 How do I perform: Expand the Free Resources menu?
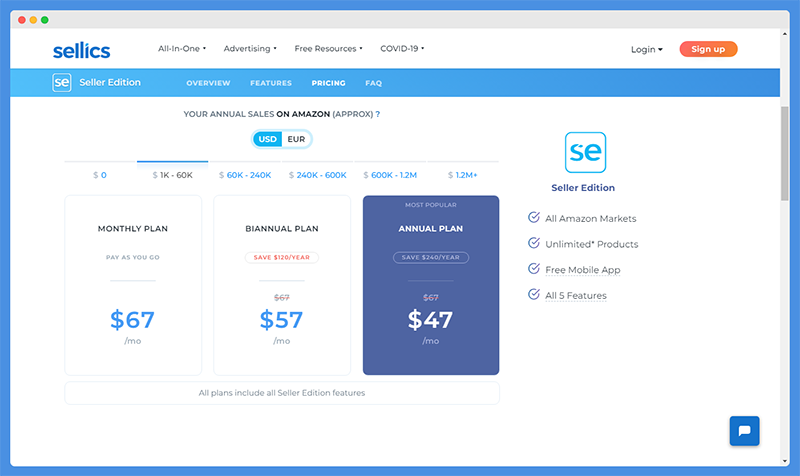pyautogui.click(x=328, y=48)
